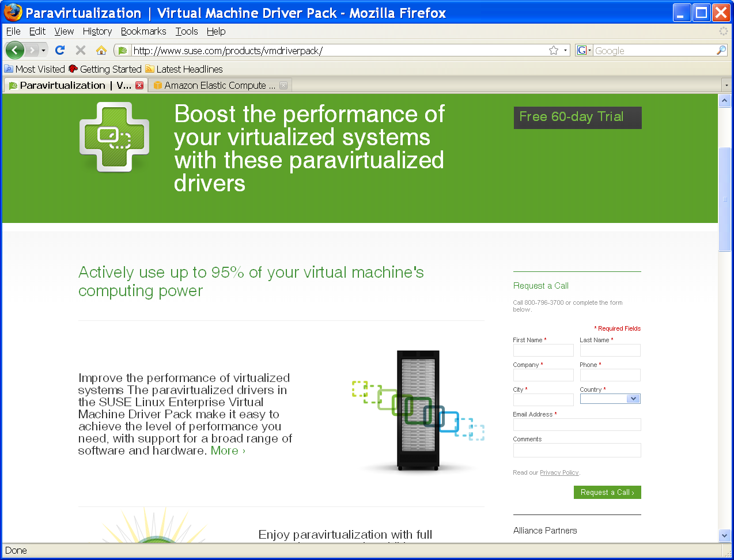This screenshot has width=734, height=560.
Task: Click the green cross virtualization logo
Action: click(x=115, y=137)
